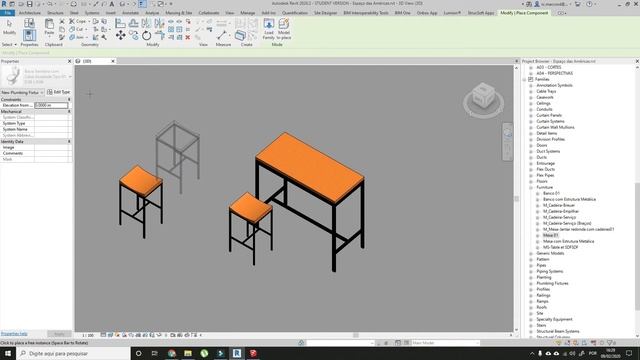Select Banco com Estrutura Metálica family
The width and height of the screenshot is (640, 360).
pyautogui.click(x=569, y=200)
